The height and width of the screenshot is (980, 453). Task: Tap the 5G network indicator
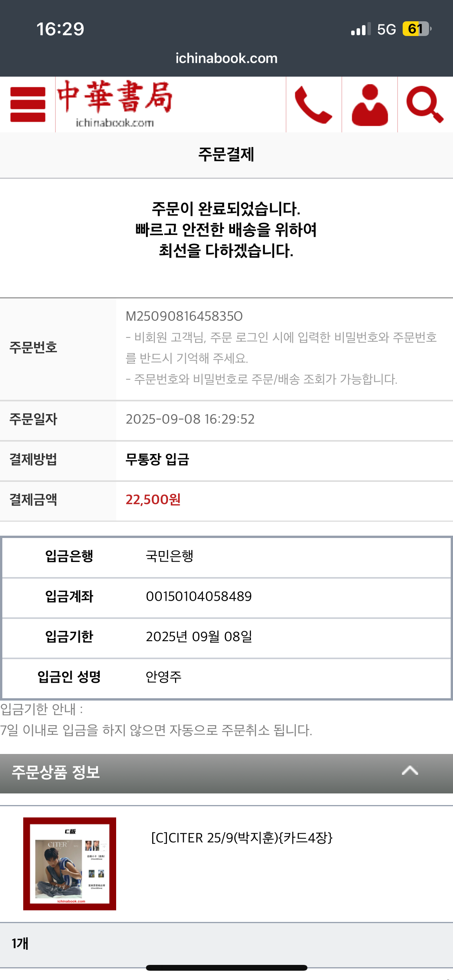pos(386,29)
